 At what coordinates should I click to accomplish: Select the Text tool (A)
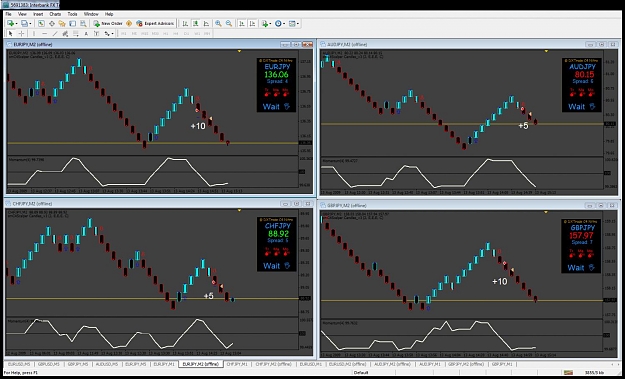point(86,34)
